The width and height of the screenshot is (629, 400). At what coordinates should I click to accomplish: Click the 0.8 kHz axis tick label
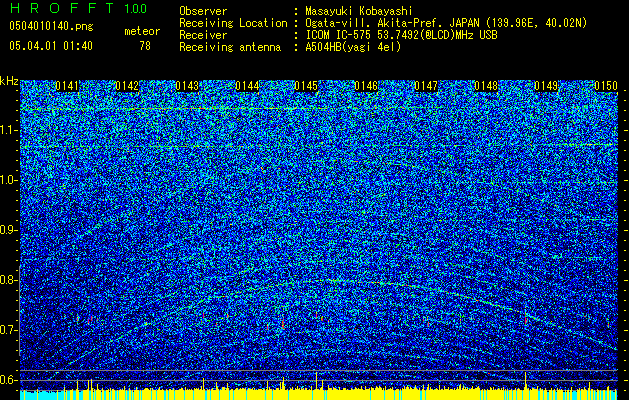9,280
